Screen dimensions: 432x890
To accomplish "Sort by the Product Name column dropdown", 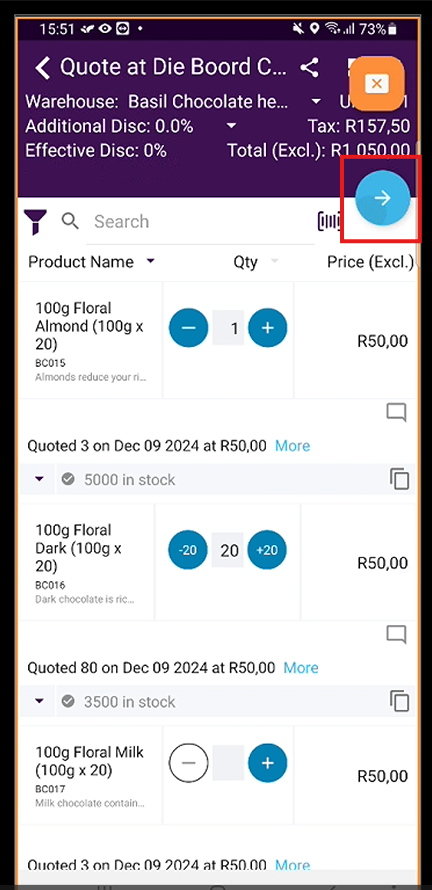I will 150,262.
